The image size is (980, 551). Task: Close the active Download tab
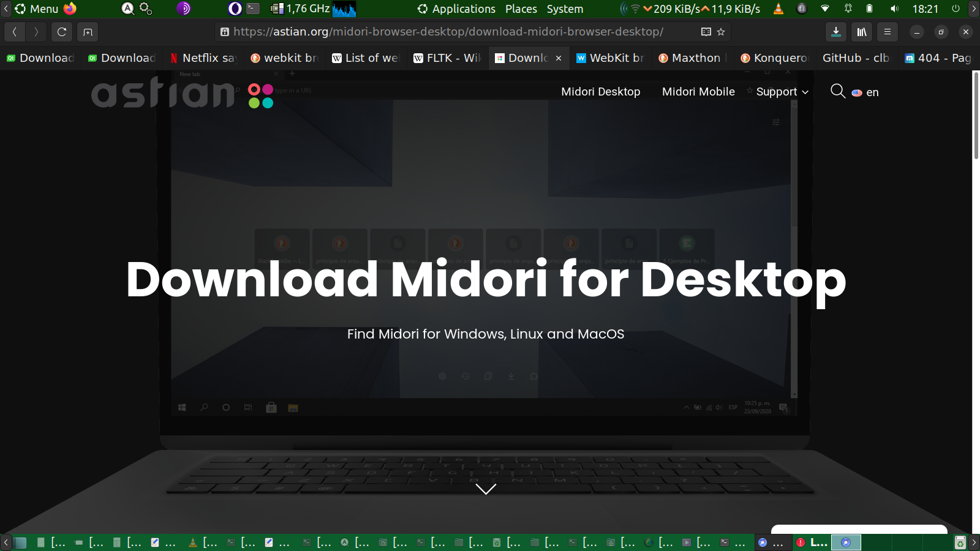coord(559,58)
